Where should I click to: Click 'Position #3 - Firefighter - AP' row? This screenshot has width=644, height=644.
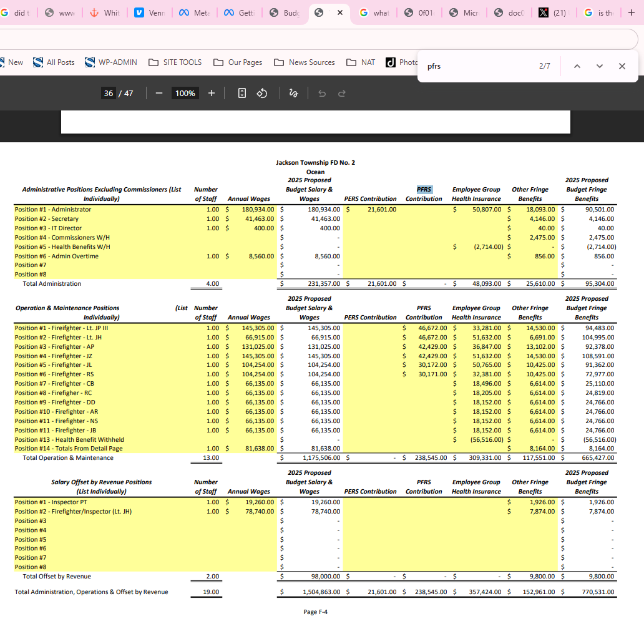pos(55,346)
